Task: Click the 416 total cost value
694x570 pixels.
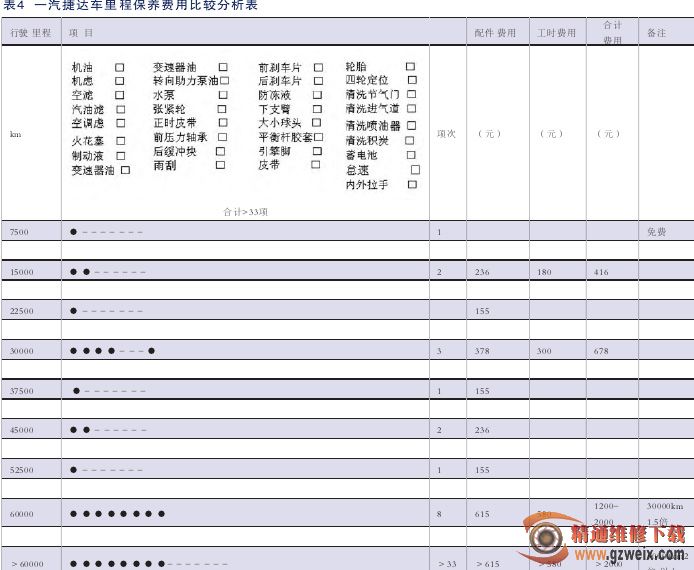Action: [x=601, y=272]
